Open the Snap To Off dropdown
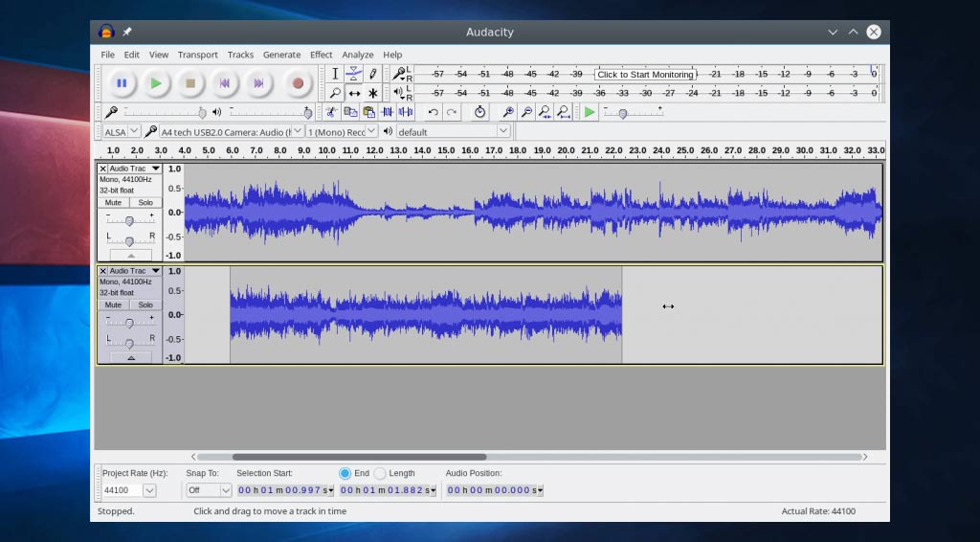The image size is (980, 542). pyautogui.click(x=209, y=490)
